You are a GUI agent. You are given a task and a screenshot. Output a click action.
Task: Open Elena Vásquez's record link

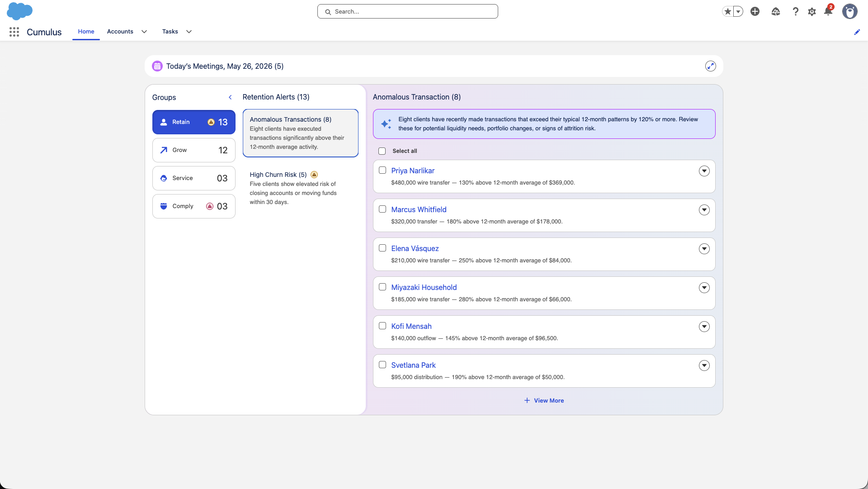point(415,249)
